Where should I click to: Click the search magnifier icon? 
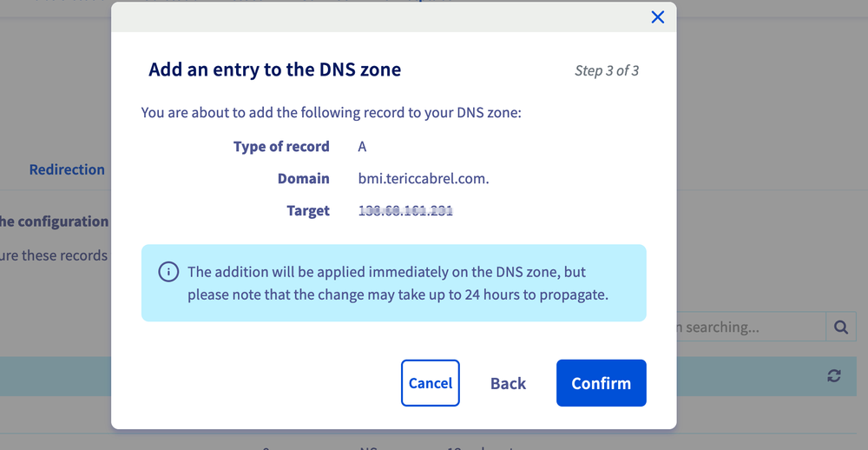(840, 327)
